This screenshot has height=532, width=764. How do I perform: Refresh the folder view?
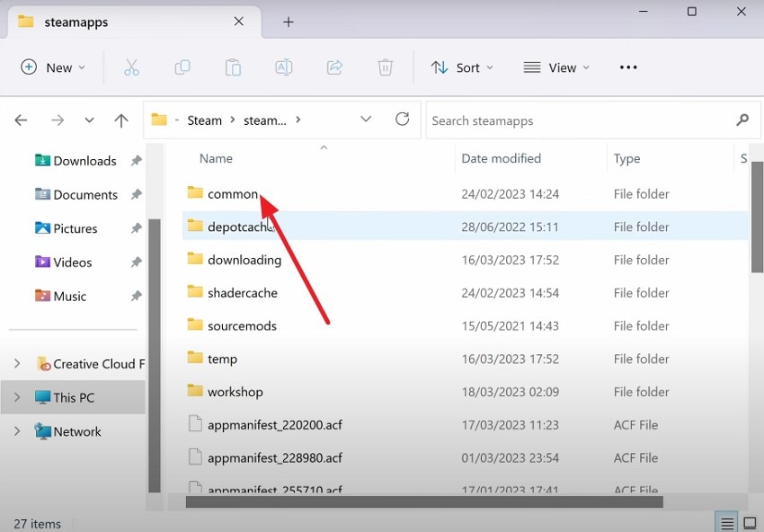(402, 119)
